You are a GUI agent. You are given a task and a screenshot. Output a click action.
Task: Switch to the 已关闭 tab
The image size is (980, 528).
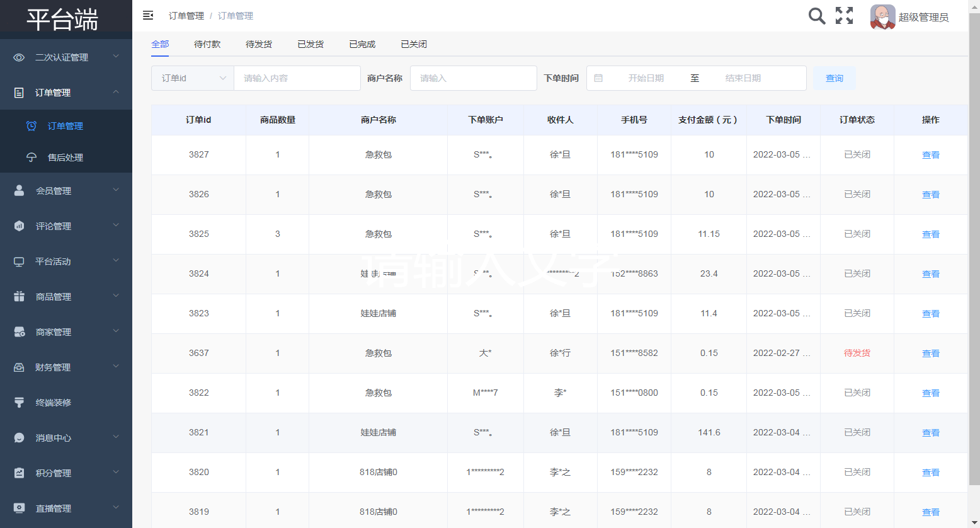click(414, 44)
